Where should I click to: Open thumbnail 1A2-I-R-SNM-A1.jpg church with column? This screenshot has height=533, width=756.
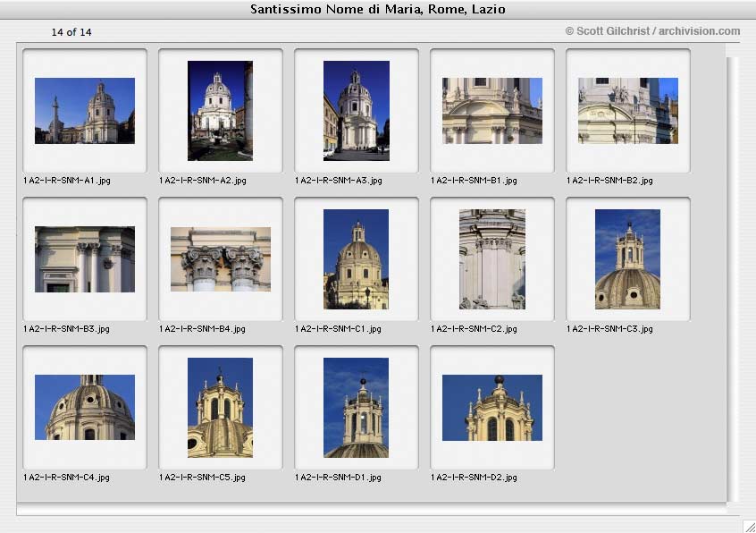pyautogui.click(x=85, y=111)
